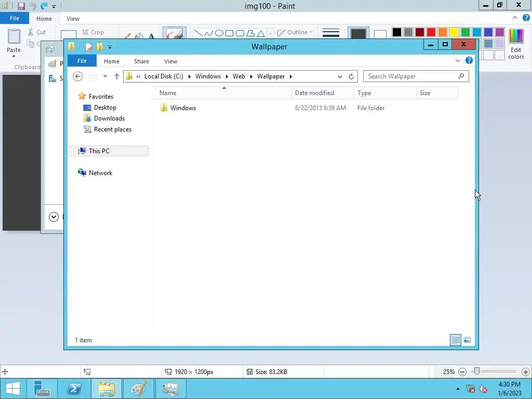Screen dimensions: 532x399
Task: Go up one level with Up arrow
Action: coord(117,76)
